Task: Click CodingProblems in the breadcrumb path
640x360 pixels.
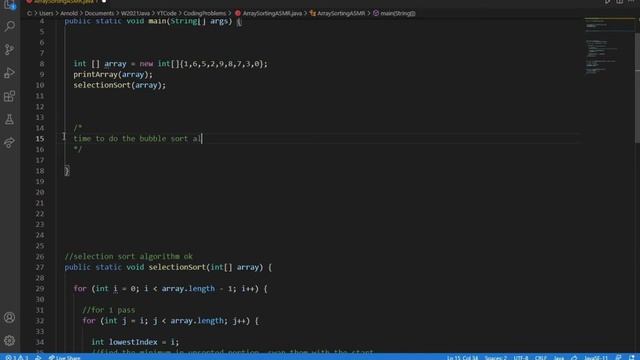Action: pyautogui.click(x=204, y=13)
